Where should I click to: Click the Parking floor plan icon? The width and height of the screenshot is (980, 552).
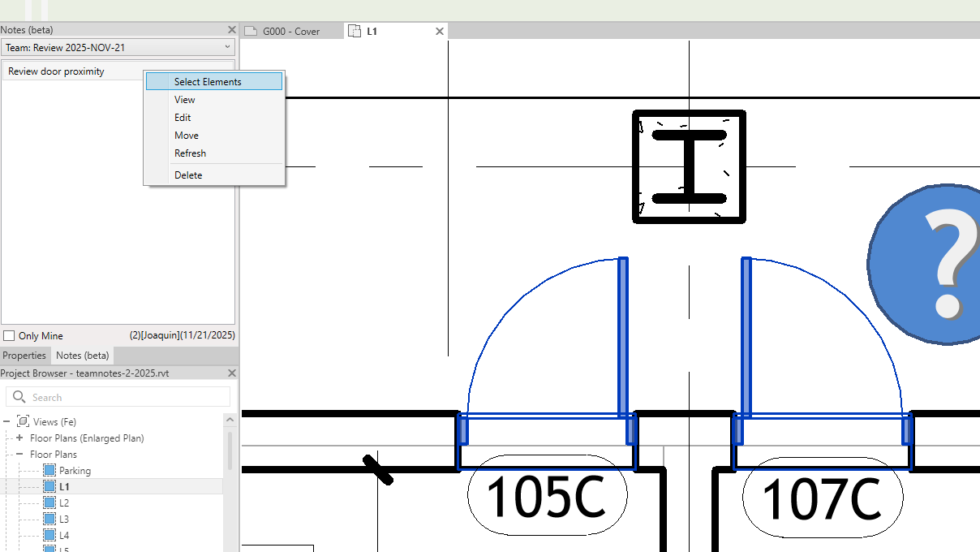coord(49,471)
